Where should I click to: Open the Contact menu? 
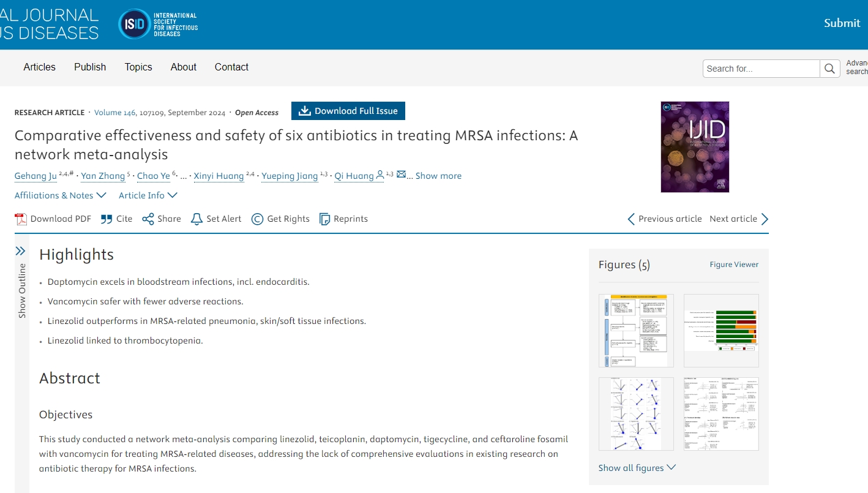pyautogui.click(x=231, y=67)
